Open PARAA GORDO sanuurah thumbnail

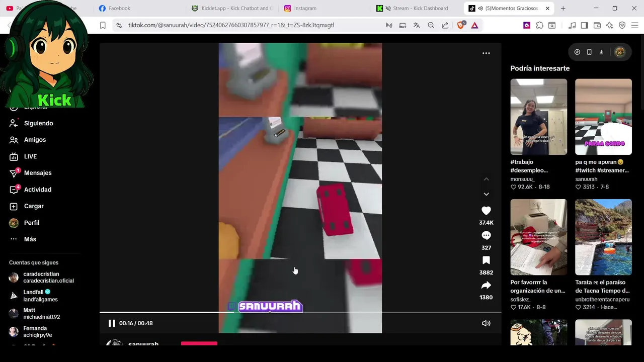click(x=603, y=117)
